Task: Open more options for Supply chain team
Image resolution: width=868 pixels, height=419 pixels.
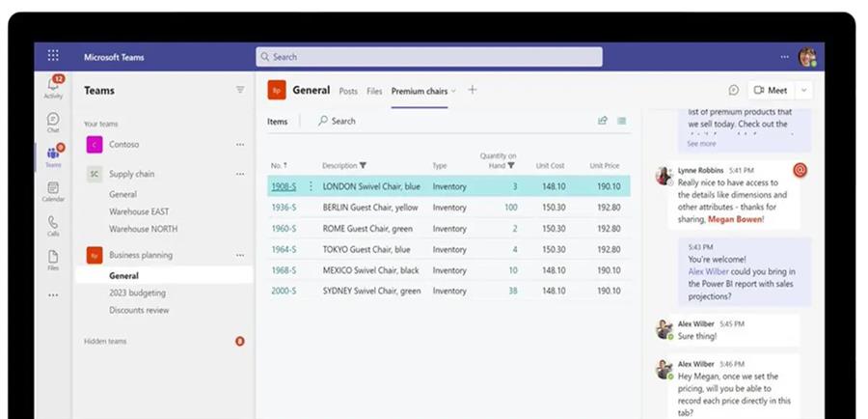Action: 240,174
